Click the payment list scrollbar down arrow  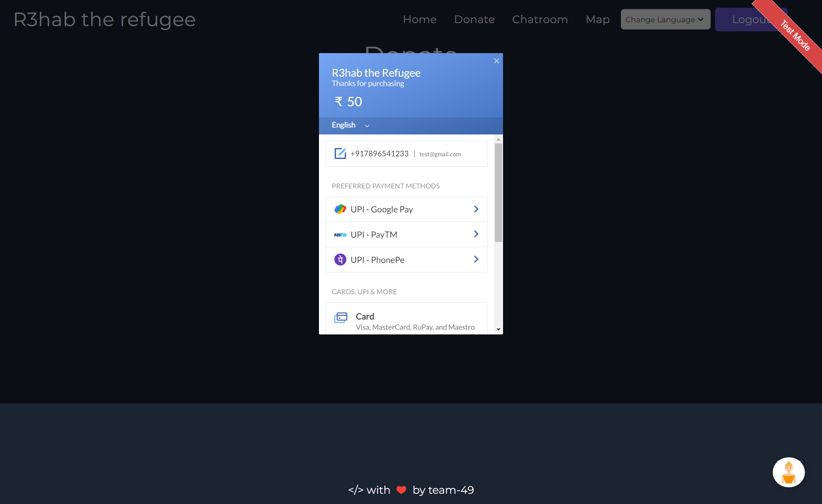pos(498,329)
